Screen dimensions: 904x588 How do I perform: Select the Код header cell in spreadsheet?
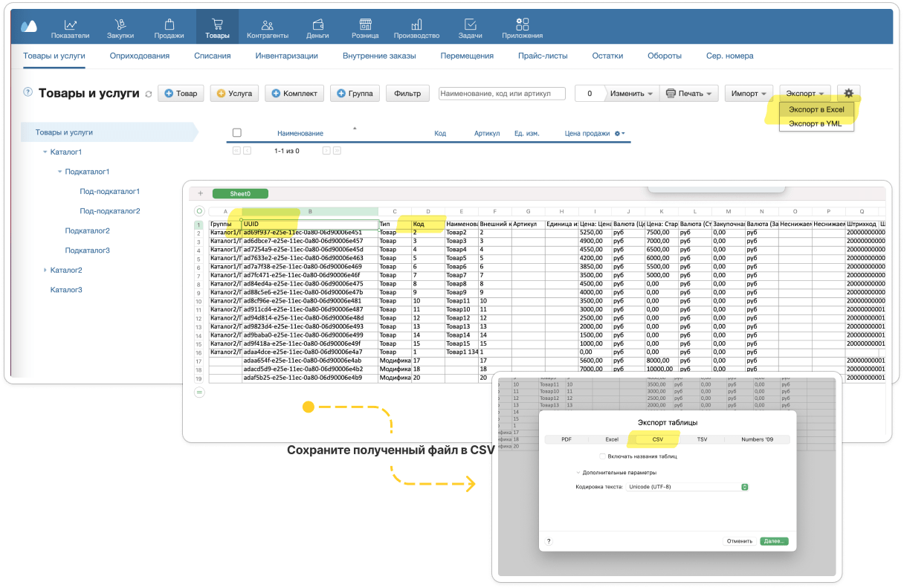tap(428, 224)
